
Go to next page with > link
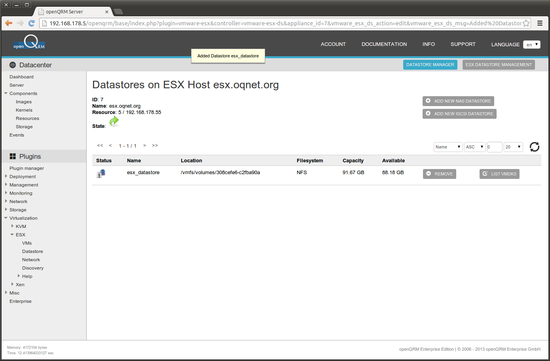pos(144,146)
